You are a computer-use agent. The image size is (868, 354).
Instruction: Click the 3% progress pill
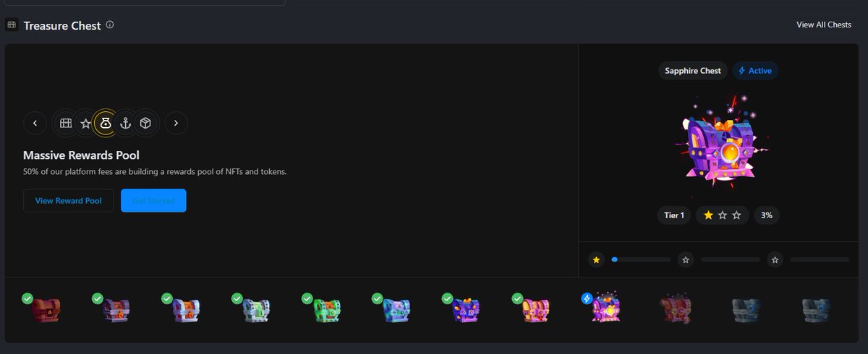tap(767, 215)
